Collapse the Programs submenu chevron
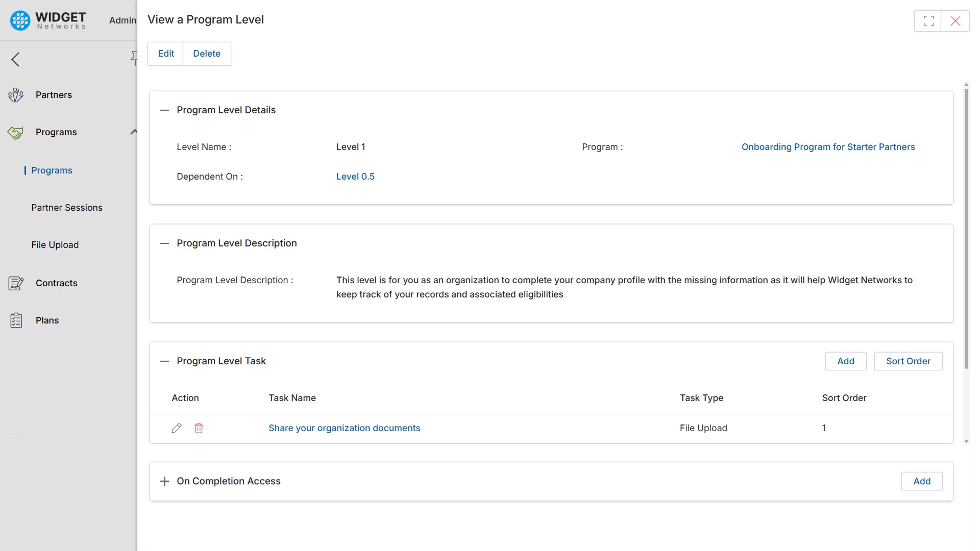The width and height of the screenshot is (980, 551). click(x=134, y=132)
